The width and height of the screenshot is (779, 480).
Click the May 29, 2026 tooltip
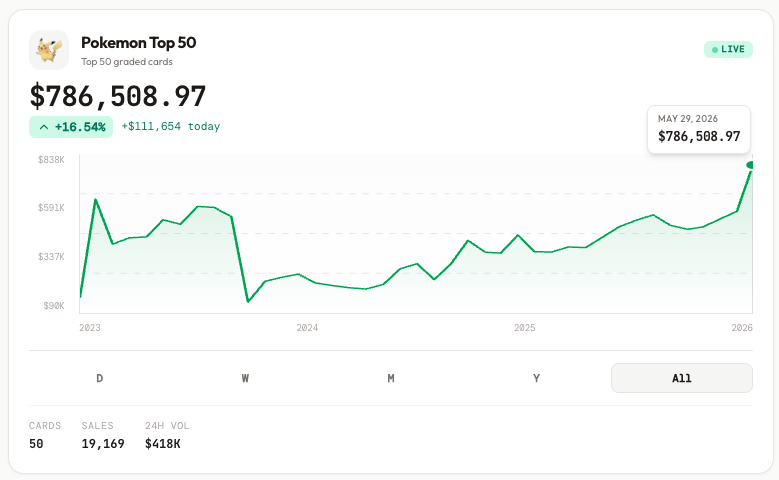click(699, 129)
